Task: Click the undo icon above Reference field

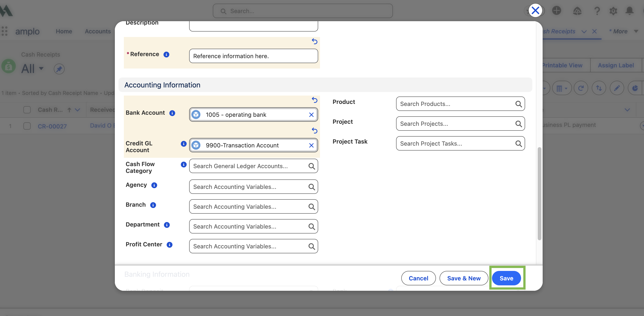Action: click(x=315, y=41)
